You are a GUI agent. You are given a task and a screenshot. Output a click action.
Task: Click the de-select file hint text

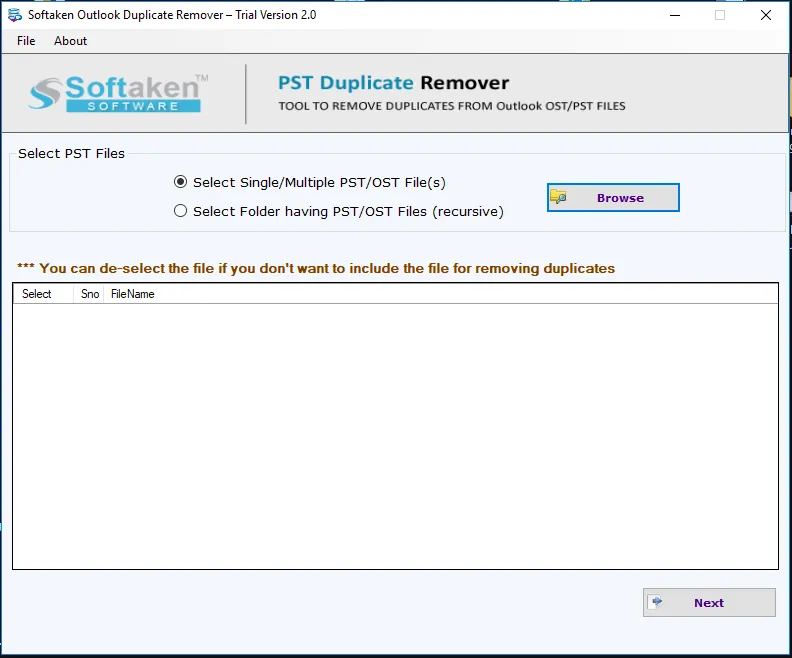point(316,268)
